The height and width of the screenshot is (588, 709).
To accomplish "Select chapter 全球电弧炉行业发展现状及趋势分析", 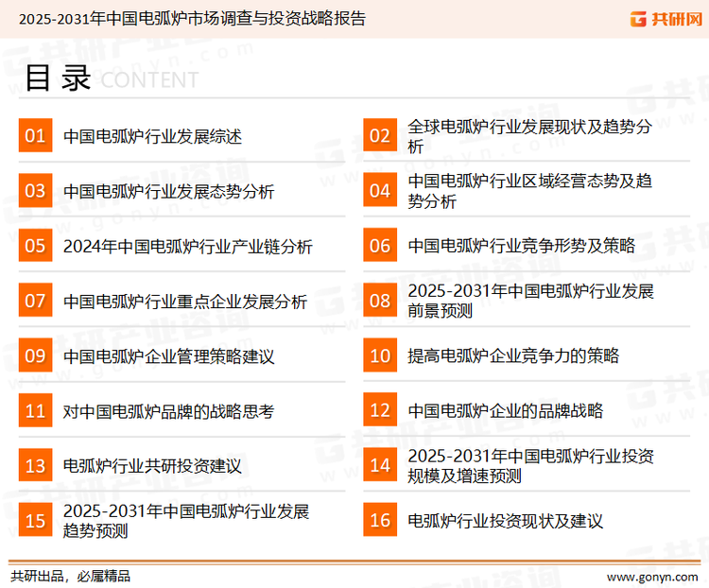I will click(529, 136).
